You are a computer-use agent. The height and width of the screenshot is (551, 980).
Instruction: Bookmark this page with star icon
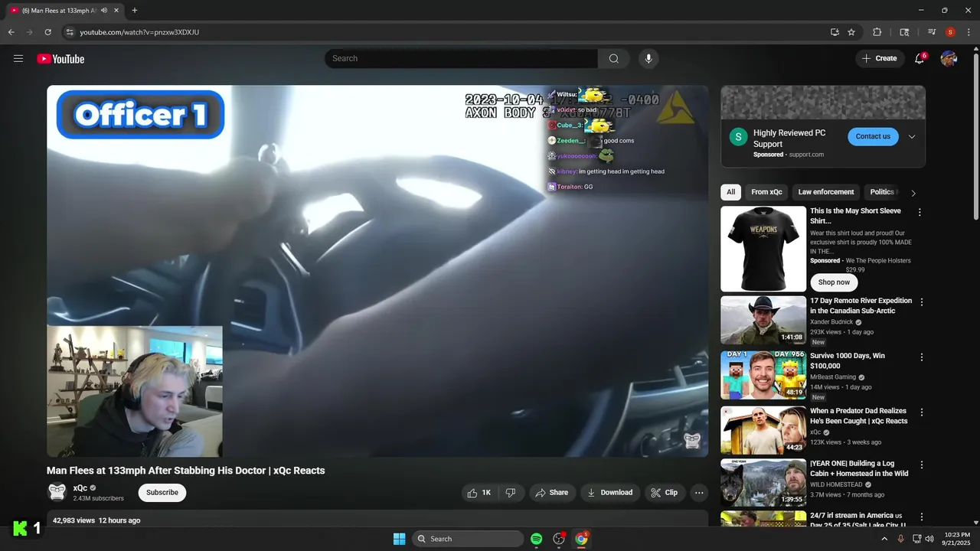(x=851, y=32)
